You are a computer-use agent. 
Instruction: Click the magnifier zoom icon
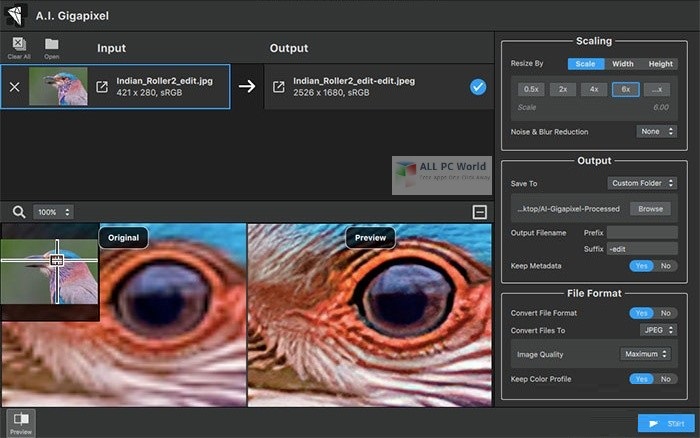tap(19, 212)
